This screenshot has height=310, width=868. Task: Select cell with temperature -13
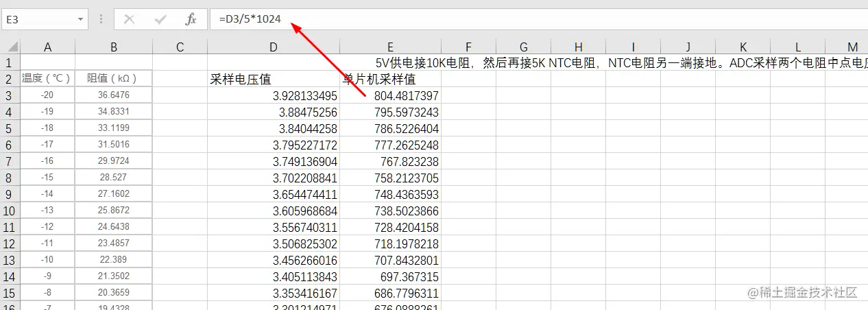[47, 211]
